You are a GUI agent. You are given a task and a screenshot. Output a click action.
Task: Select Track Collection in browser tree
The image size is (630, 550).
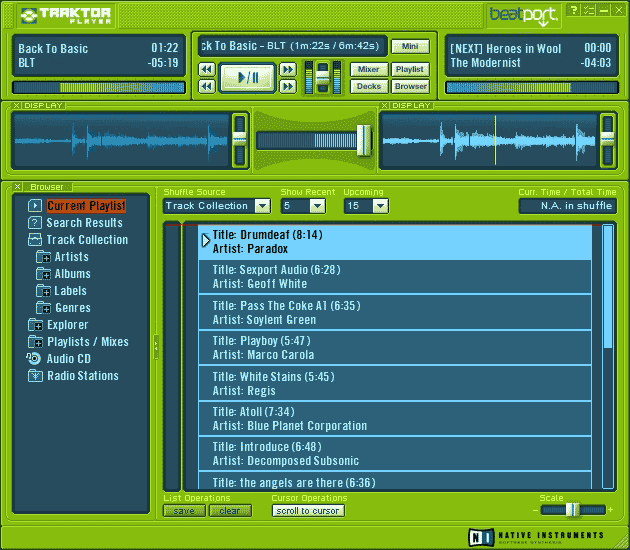point(87,240)
